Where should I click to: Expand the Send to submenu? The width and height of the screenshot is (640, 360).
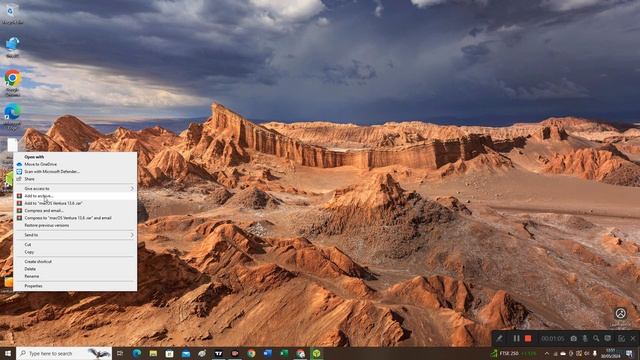pos(75,235)
